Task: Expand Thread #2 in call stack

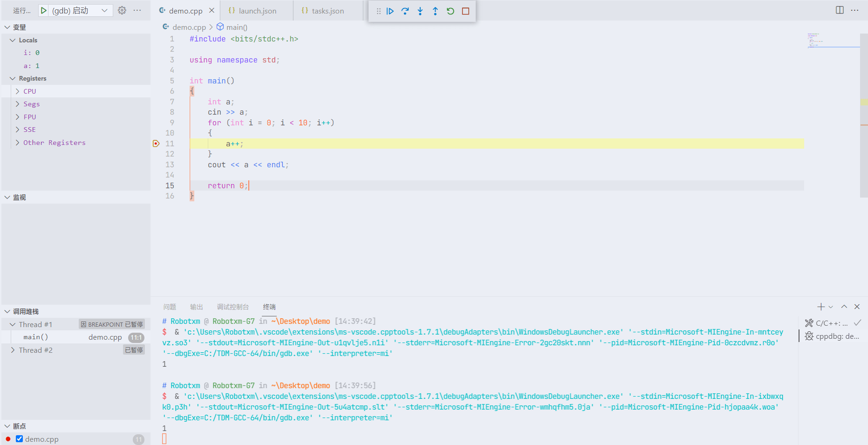Action: (13, 350)
